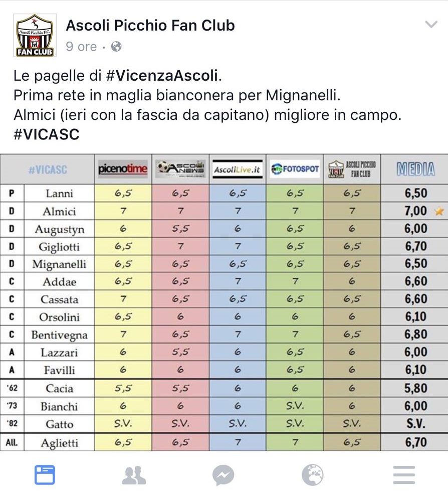Tap the FOTOSPOT logo in table header
Screen dimensions: 448x499
point(295,169)
